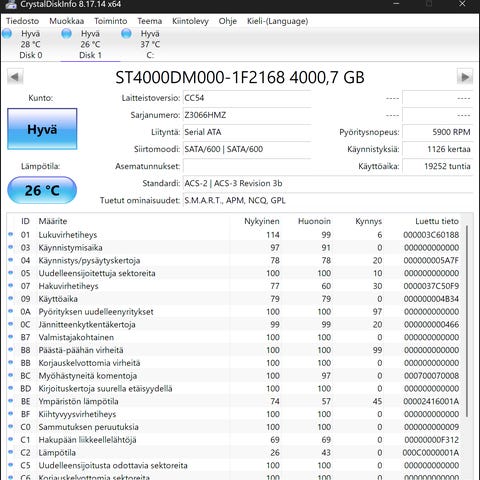Viewport: 480px width, 480px height.
Task: Select the C: drive status orb
Action: click(x=126, y=34)
